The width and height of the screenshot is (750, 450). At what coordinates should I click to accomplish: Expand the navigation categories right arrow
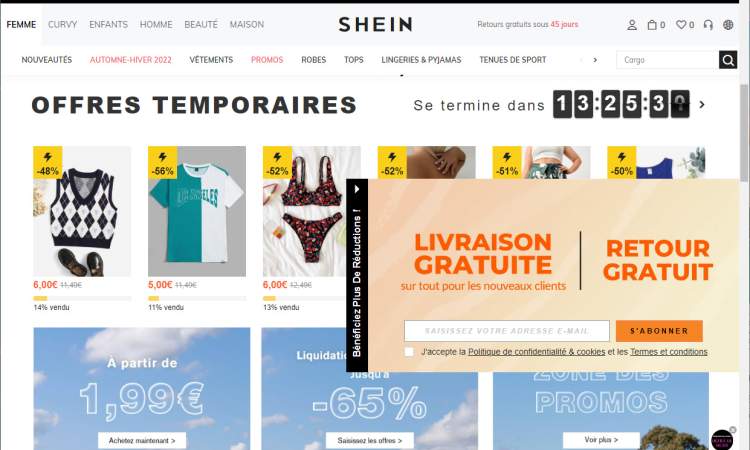pos(595,60)
